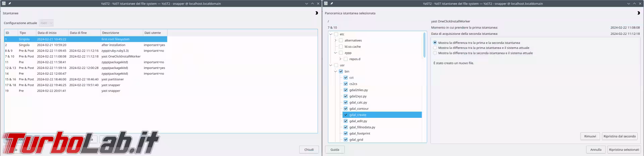Viewport: 644px width, 156px height.
Task: Expand the repos.d tree node
Action: point(340,59)
